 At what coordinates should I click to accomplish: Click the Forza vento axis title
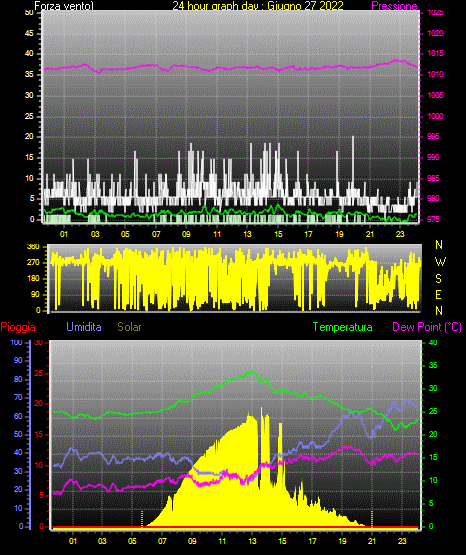[64, 6]
